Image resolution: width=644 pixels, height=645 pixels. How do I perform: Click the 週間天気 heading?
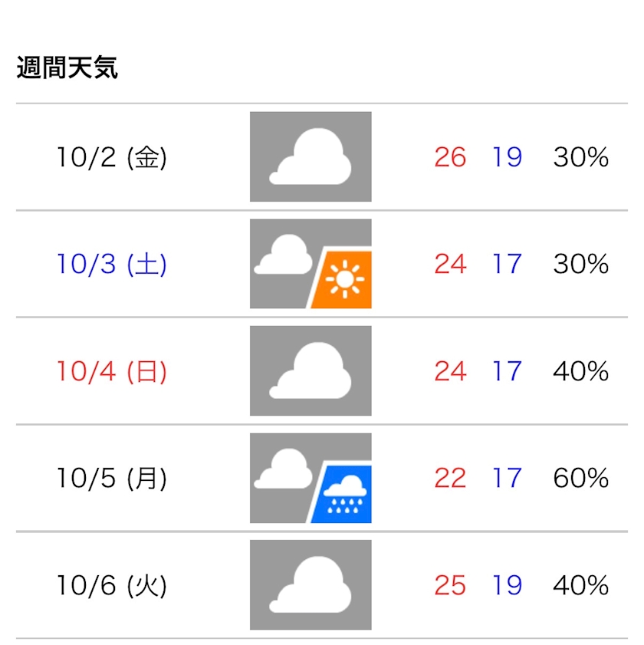[67, 67]
